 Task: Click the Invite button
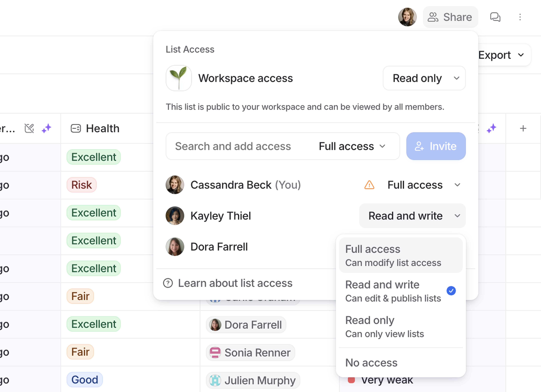click(x=436, y=146)
